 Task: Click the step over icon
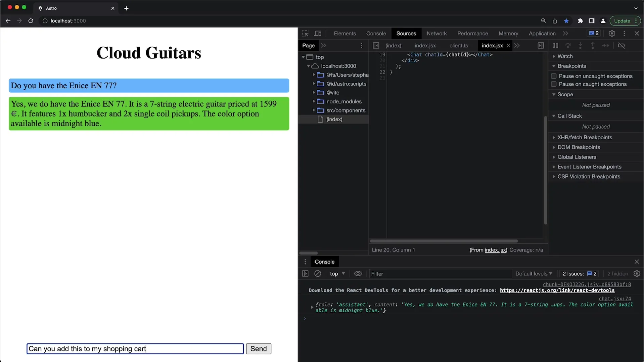tap(568, 46)
